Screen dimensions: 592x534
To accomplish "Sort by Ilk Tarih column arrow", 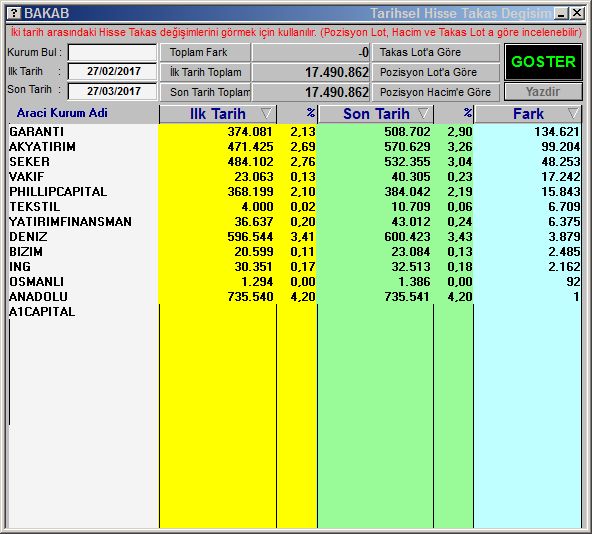I will (x=266, y=113).
